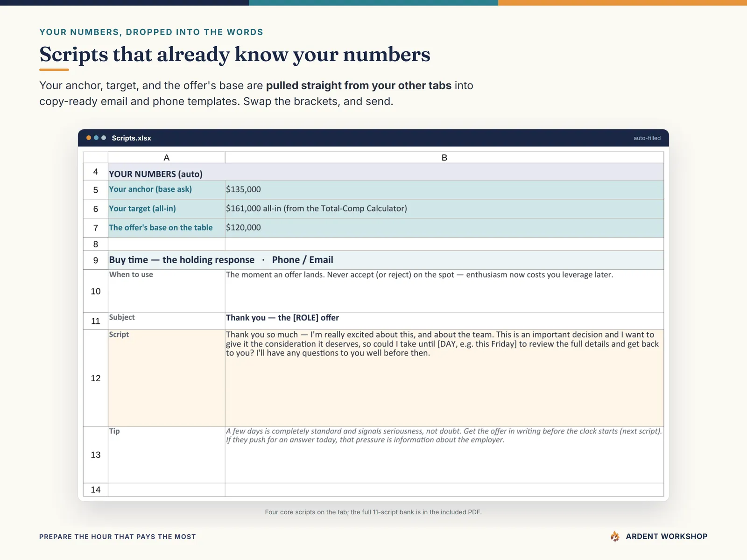Select row 5 header
This screenshot has height=560, width=747.
coord(96,190)
